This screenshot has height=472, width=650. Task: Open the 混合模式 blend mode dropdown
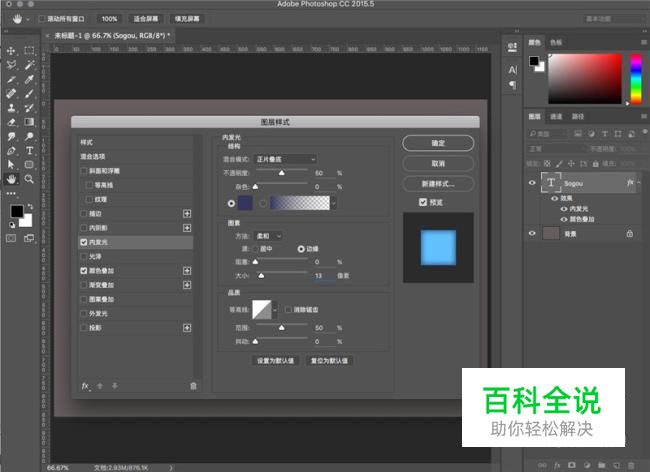pos(285,159)
